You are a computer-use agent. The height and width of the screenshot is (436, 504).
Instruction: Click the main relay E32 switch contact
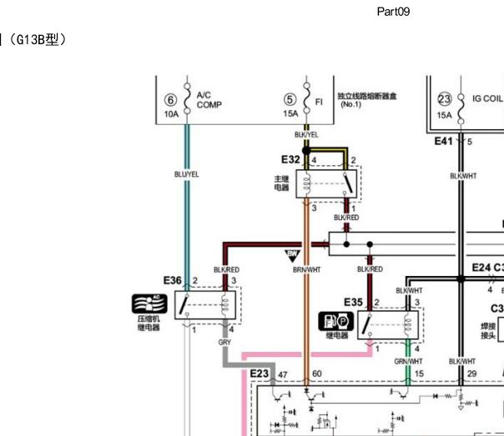tap(347, 183)
